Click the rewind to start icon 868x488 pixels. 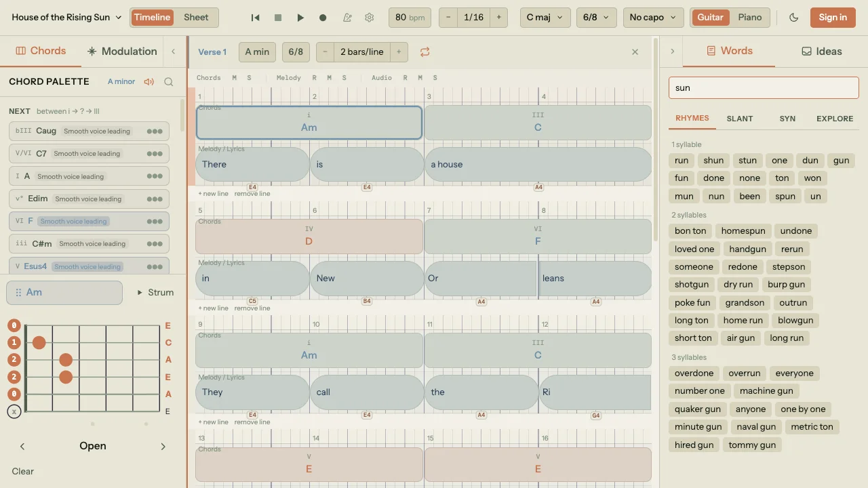pos(255,17)
